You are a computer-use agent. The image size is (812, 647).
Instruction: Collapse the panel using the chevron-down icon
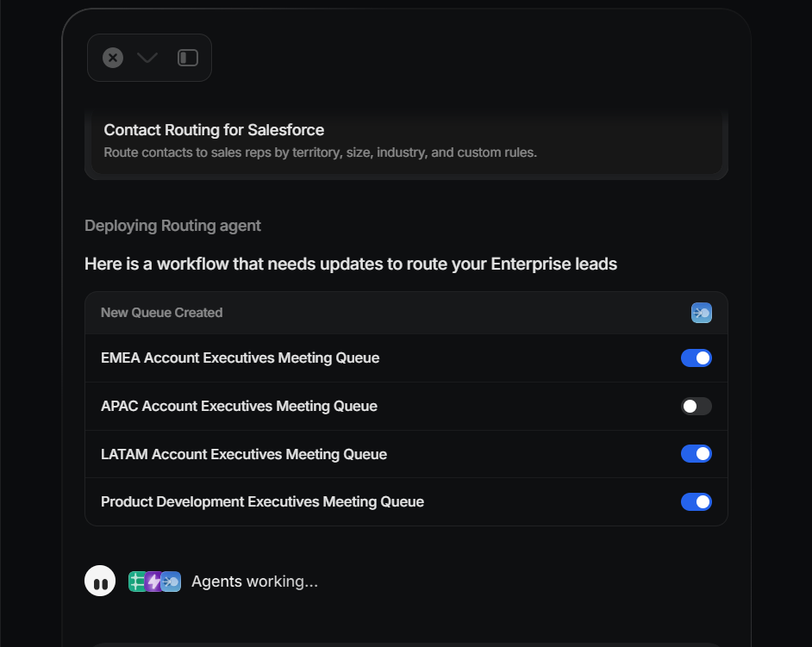(x=147, y=58)
